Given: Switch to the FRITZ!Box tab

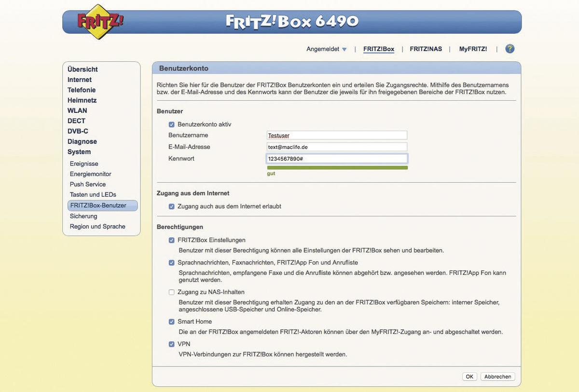Looking at the screenshot, I should pos(379,49).
